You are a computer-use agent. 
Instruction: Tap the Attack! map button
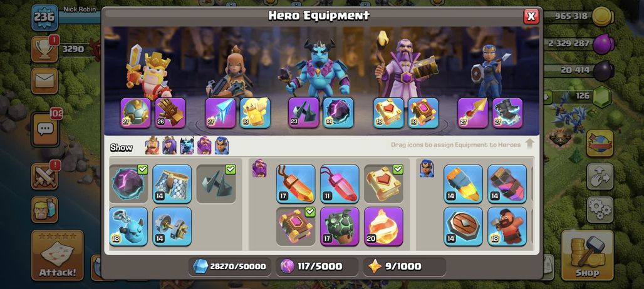[x=58, y=255]
